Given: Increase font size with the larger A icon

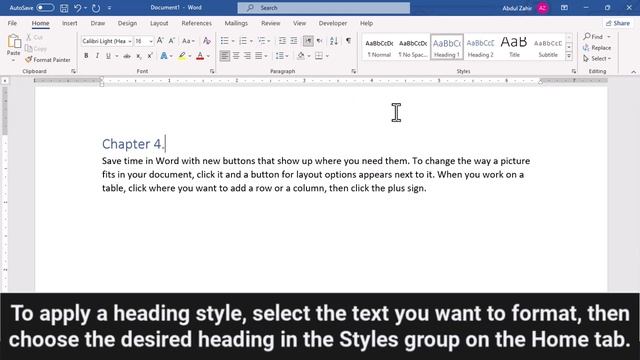Looking at the screenshot, I should 160,41.
